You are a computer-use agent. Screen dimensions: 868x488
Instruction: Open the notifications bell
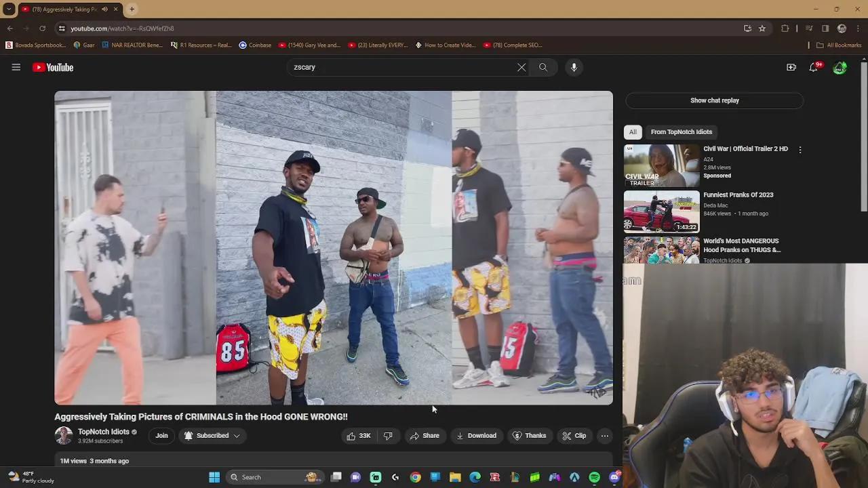(x=814, y=67)
